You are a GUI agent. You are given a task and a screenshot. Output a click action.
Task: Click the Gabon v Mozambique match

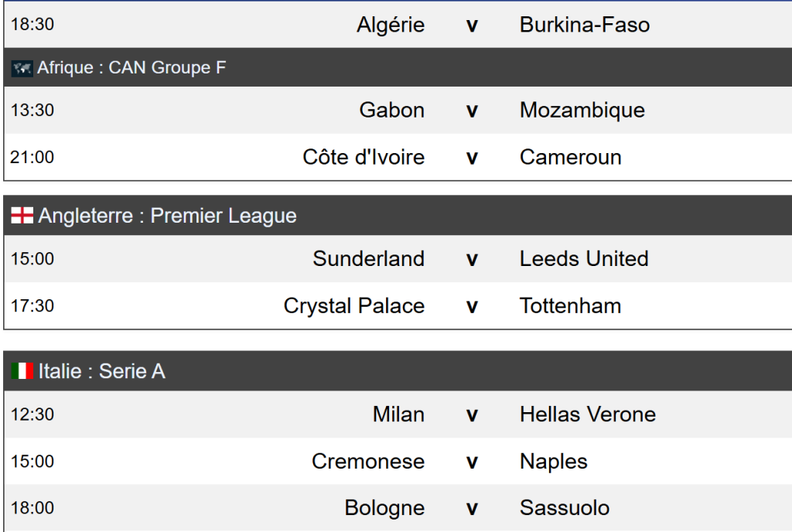click(x=472, y=111)
